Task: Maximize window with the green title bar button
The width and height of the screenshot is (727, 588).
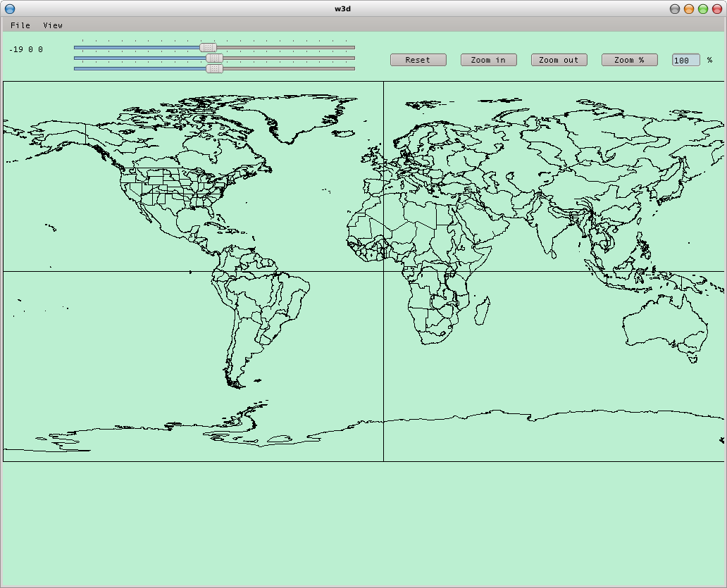Action: click(703, 9)
